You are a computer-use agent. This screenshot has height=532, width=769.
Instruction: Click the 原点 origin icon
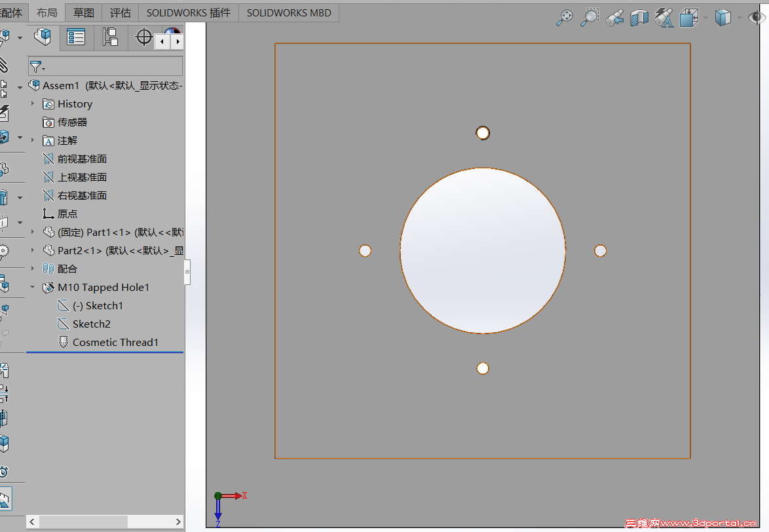48,214
